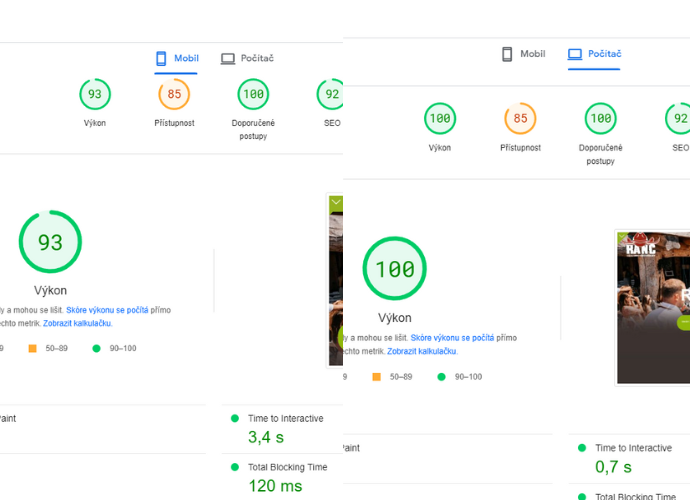690x500 pixels.
Task: Click green dot beside 3,4 s Time to Interactive
Action: pos(235,418)
